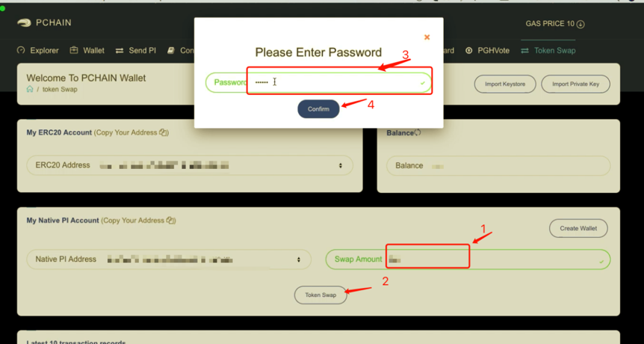Viewport: 644px width, 344px height.
Task: Open gas price download arrow icon
Action: point(580,24)
